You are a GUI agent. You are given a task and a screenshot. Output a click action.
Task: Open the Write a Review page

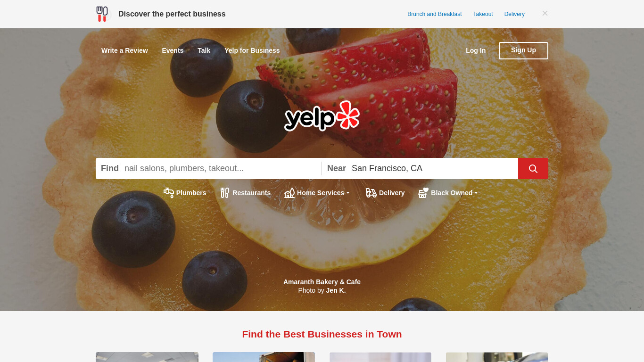(124, 50)
